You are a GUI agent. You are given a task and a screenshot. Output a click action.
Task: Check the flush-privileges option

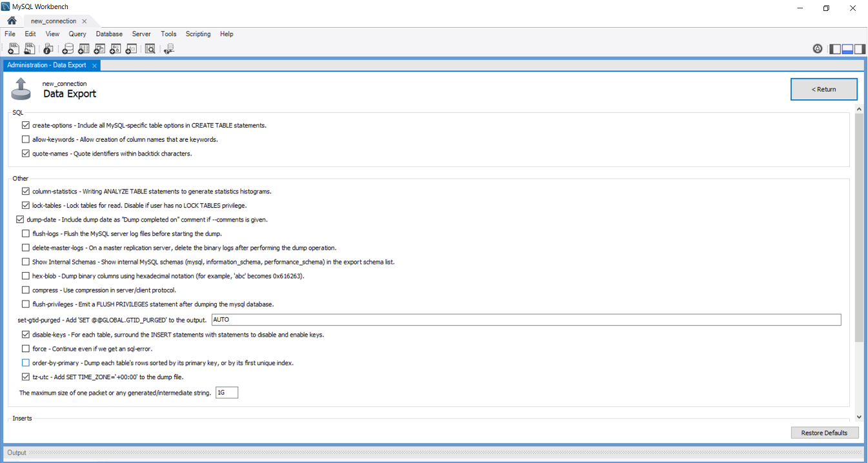pos(26,304)
